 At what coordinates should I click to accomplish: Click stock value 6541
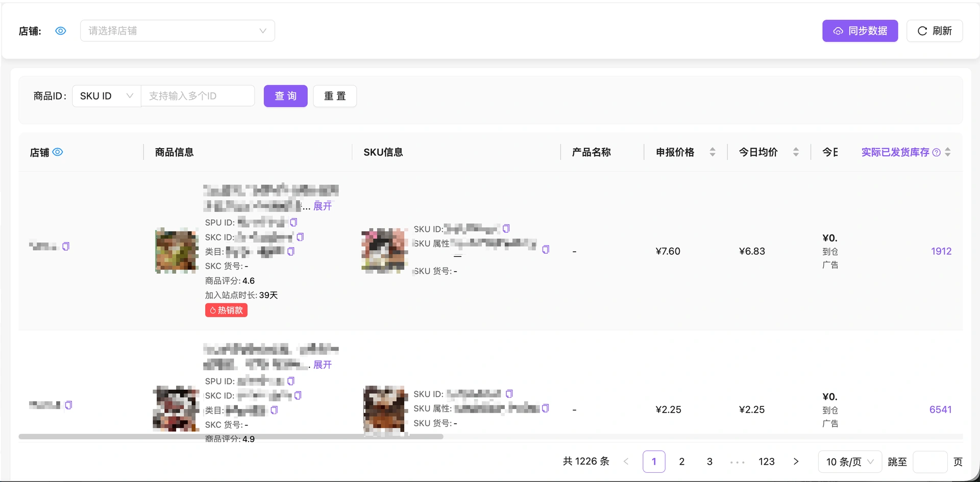940,409
